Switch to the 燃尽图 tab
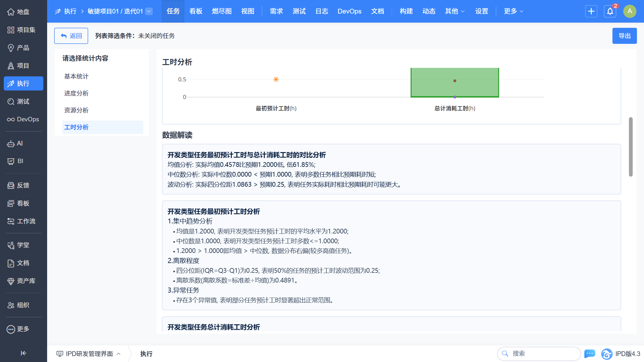 coord(221,11)
